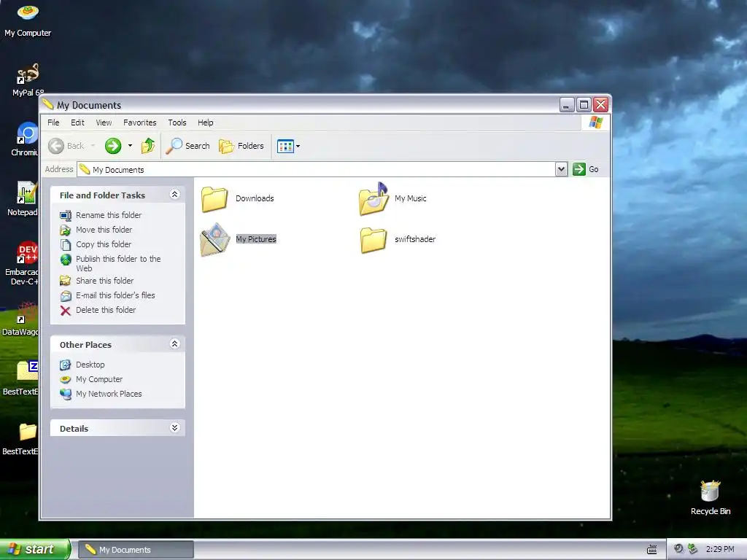
Task: Click the Back toolbar button
Action: coord(66,146)
